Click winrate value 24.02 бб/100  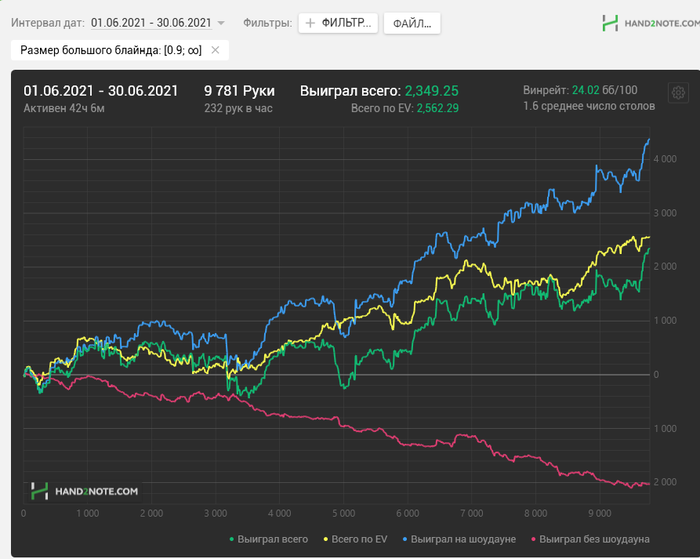click(x=604, y=90)
